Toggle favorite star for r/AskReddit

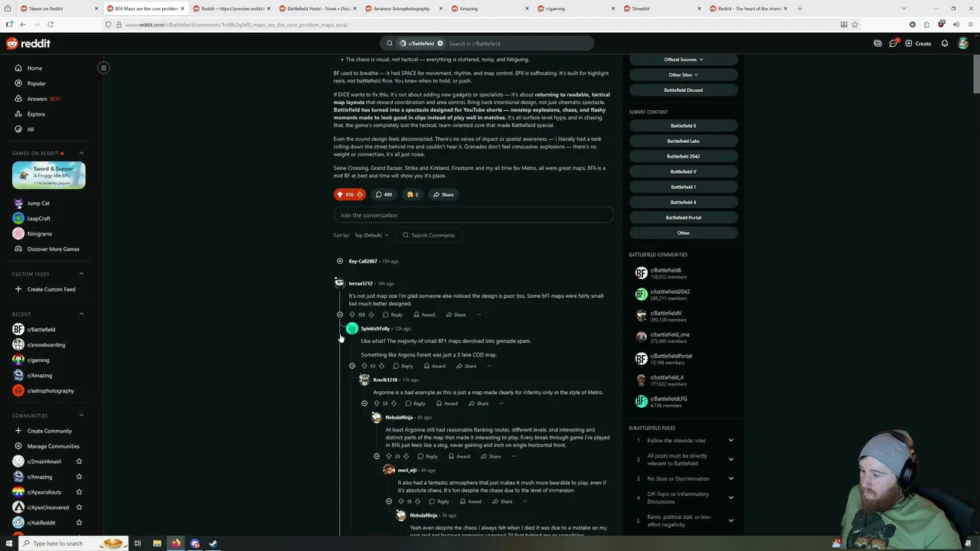pyautogui.click(x=79, y=523)
